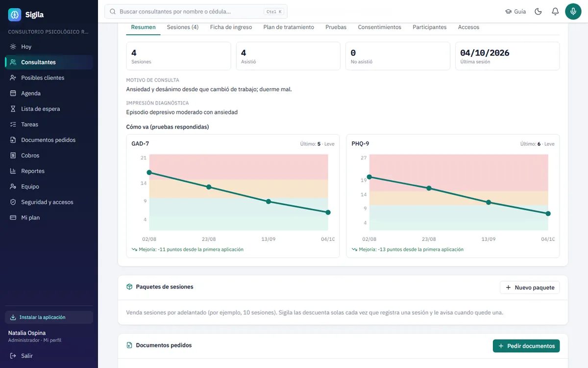Click the No asistió stat card
This screenshot has width=588, height=368.
coord(398,56)
